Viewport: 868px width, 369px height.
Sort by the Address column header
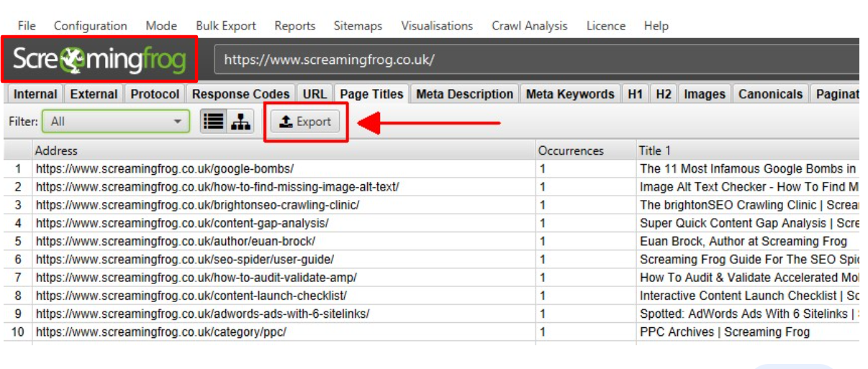pos(284,150)
